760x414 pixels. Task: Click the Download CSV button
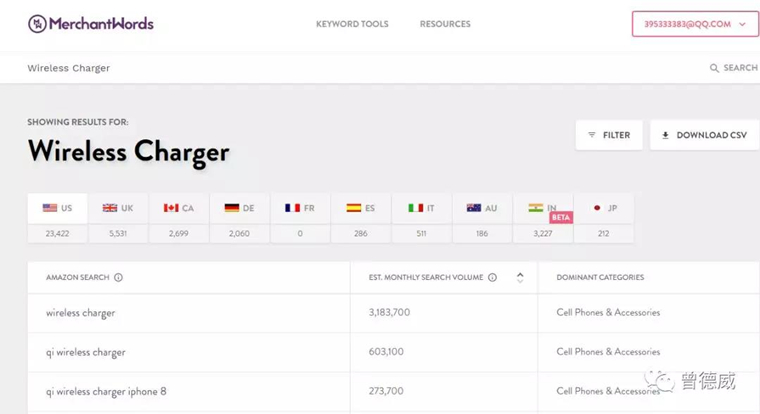tap(704, 135)
